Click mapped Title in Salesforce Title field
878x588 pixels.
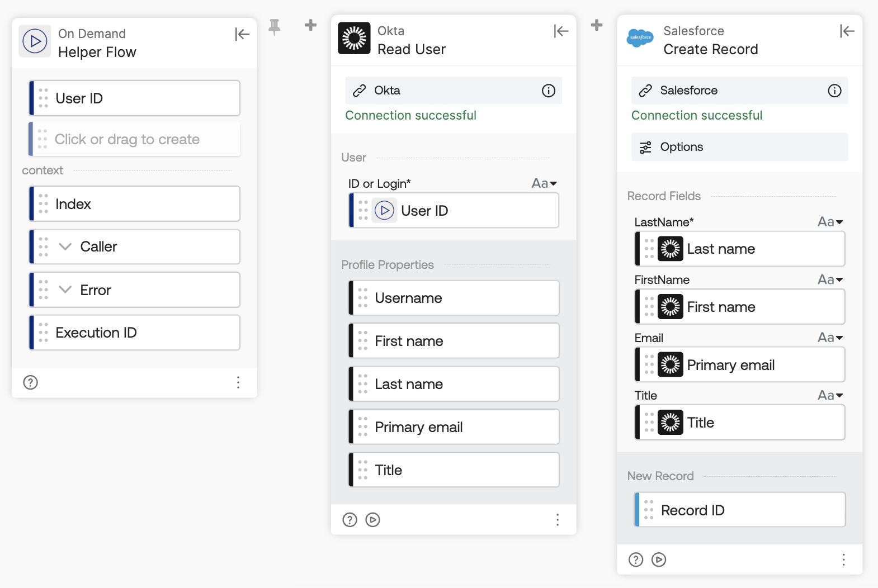739,423
